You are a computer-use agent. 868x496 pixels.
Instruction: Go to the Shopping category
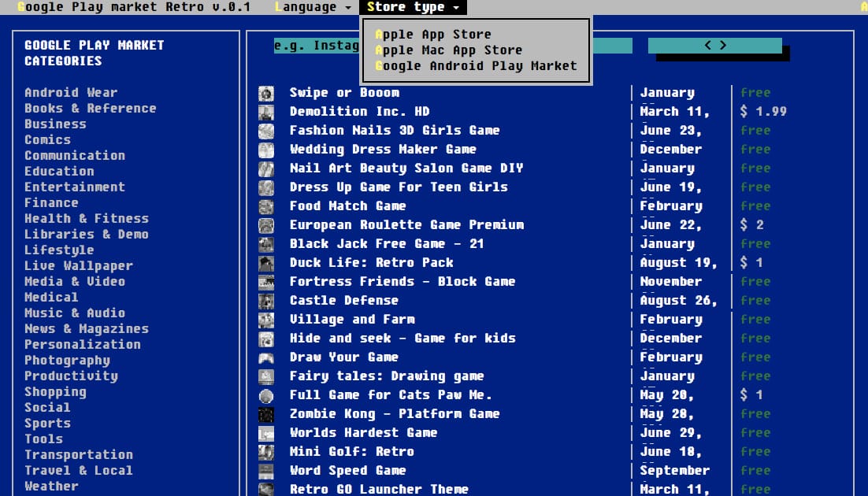(55, 392)
